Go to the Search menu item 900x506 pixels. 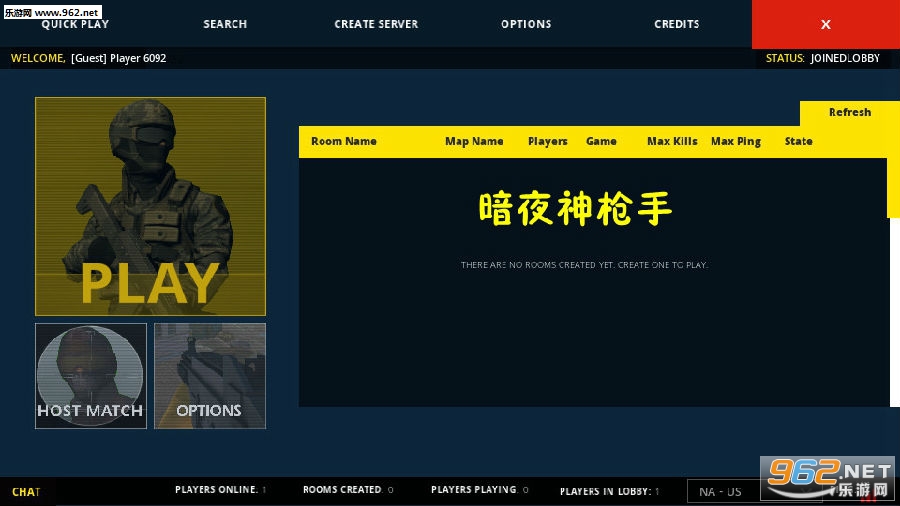225,24
